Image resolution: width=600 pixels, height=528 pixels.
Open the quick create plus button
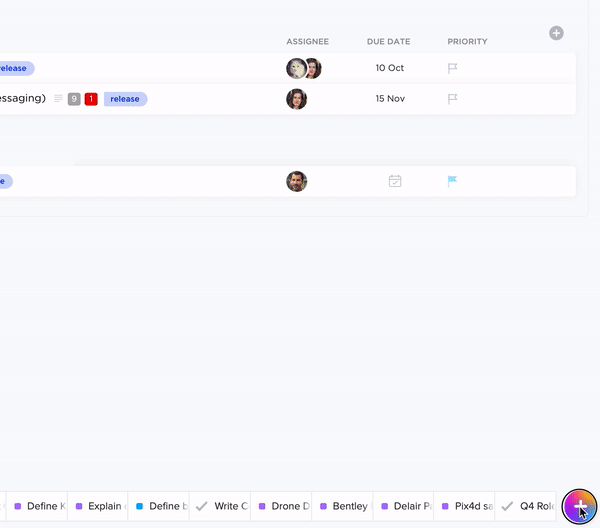[579, 506]
